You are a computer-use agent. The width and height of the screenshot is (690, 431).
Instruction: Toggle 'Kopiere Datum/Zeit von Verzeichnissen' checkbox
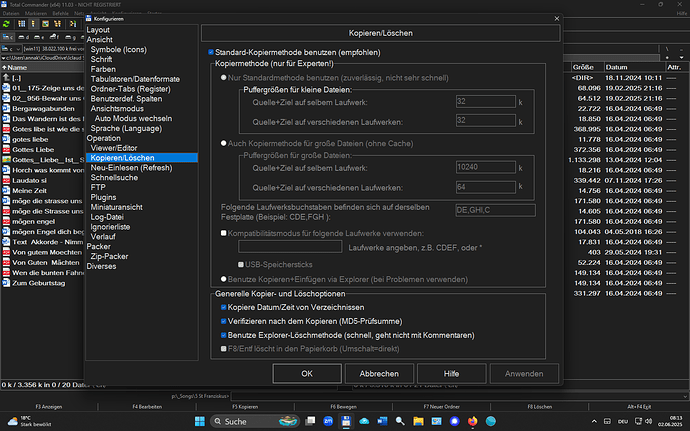click(224, 307)
